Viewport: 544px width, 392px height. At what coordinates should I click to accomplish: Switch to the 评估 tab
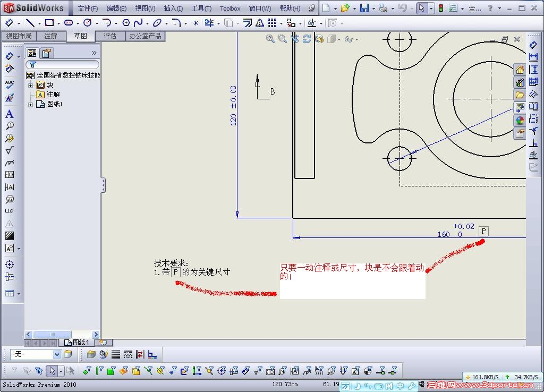pos(110,36)
